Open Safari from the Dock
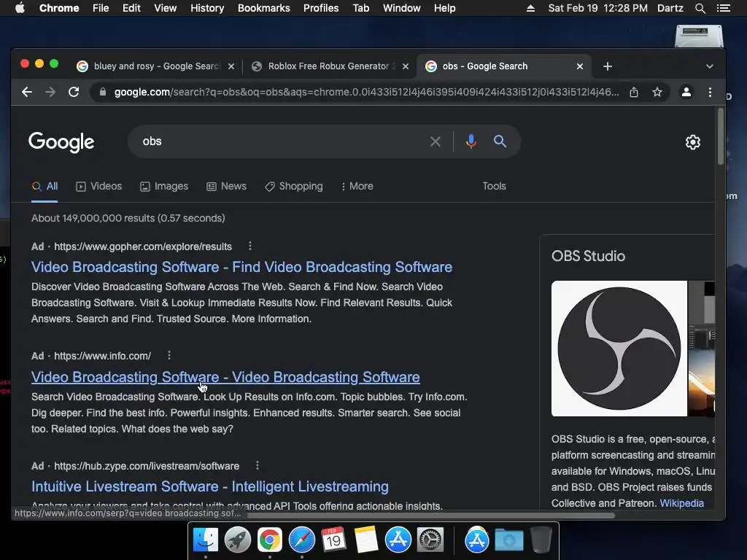This screenshot has width=747, height=560. coord(301,540)
